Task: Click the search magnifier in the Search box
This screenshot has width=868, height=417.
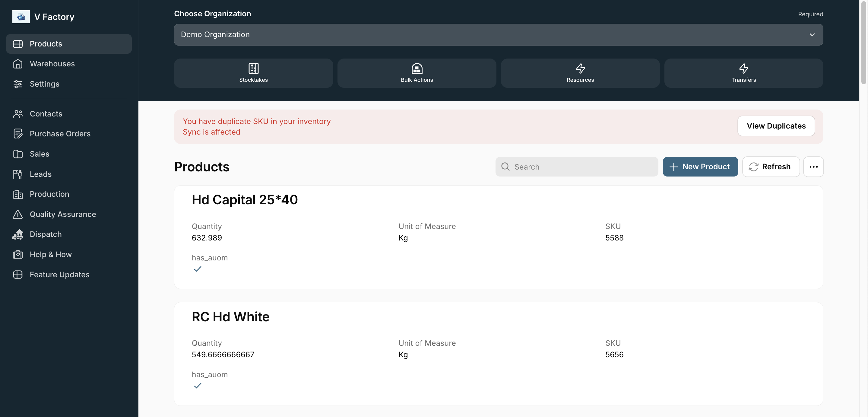Action: coord(505,167)
